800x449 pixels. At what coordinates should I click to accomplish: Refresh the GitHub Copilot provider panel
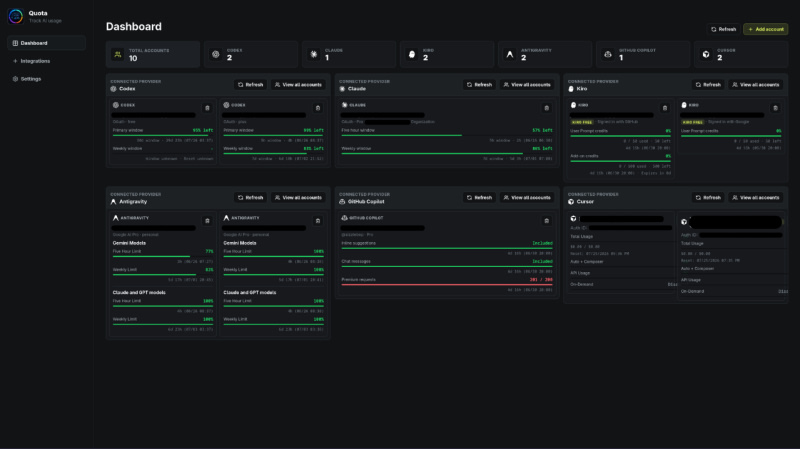click(x=479, y=197)
